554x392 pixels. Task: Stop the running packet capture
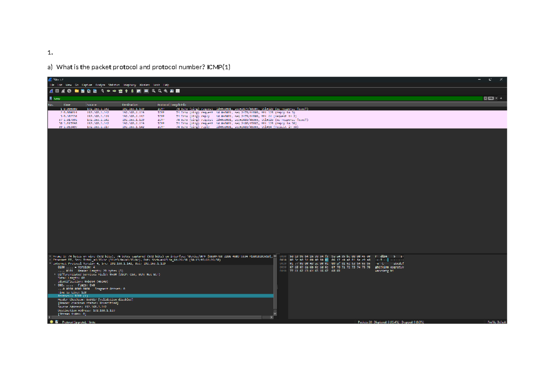click(57, 91)
